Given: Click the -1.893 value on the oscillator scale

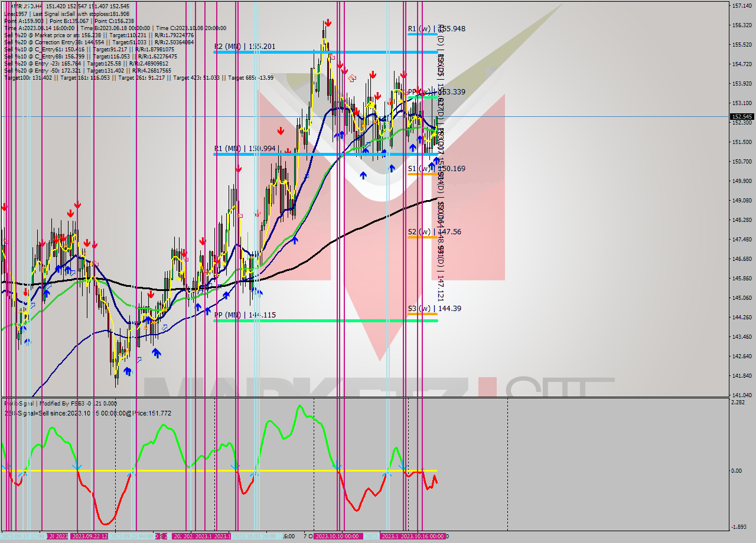Looking at the screenshot, I should coord(738,527).
